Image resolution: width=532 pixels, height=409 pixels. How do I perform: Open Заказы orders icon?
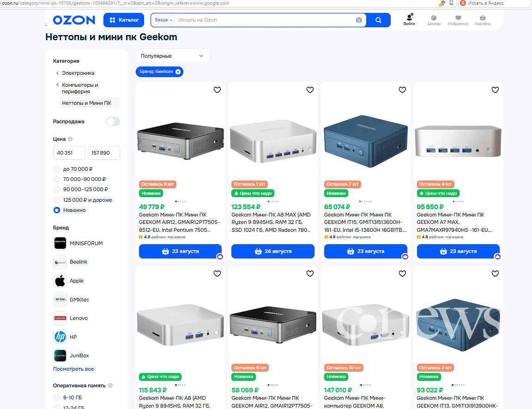pyautogui.click(x=434, y=20)
